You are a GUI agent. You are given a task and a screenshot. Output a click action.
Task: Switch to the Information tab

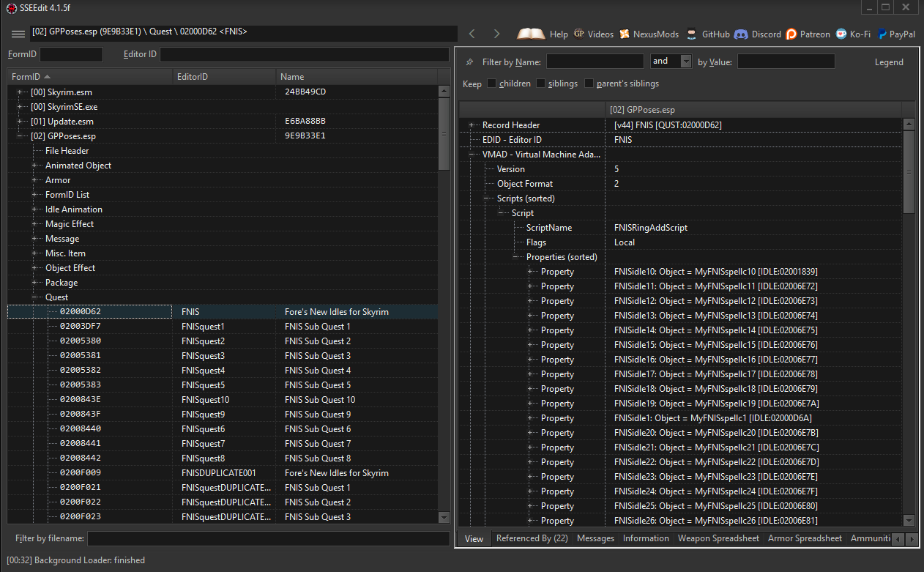click(646, 538)
